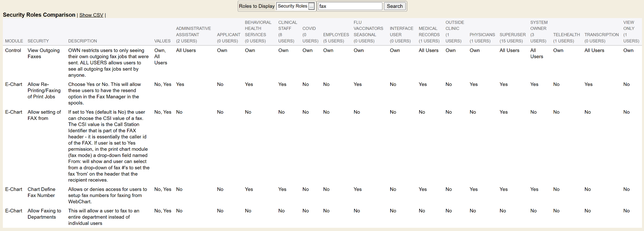Click the Search button
The width and height of the screenshot is (644, 231).
tap(394, 6)
